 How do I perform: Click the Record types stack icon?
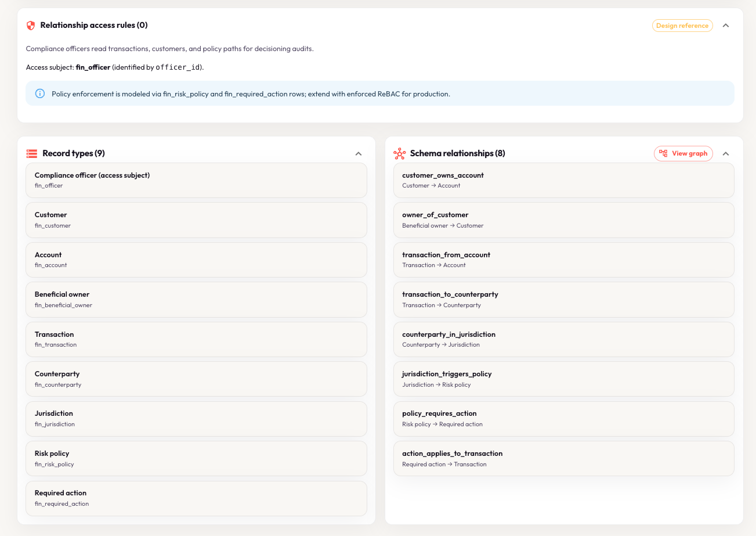32,154
